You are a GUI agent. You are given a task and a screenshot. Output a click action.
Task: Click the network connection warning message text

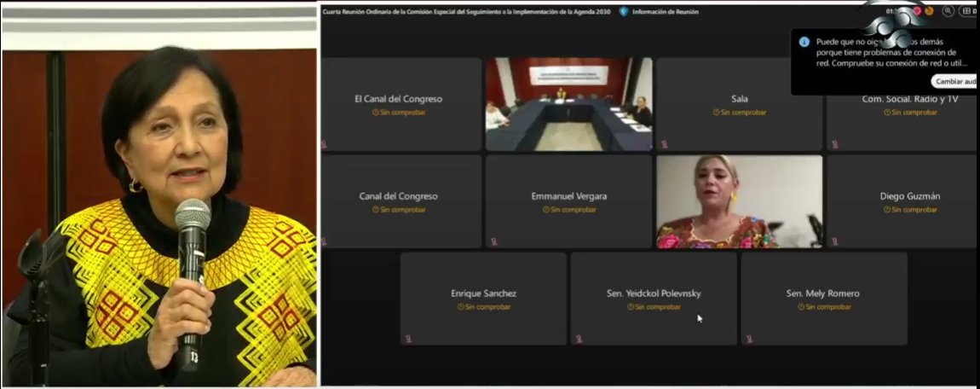pyautogui.click(x=892, y=53)
